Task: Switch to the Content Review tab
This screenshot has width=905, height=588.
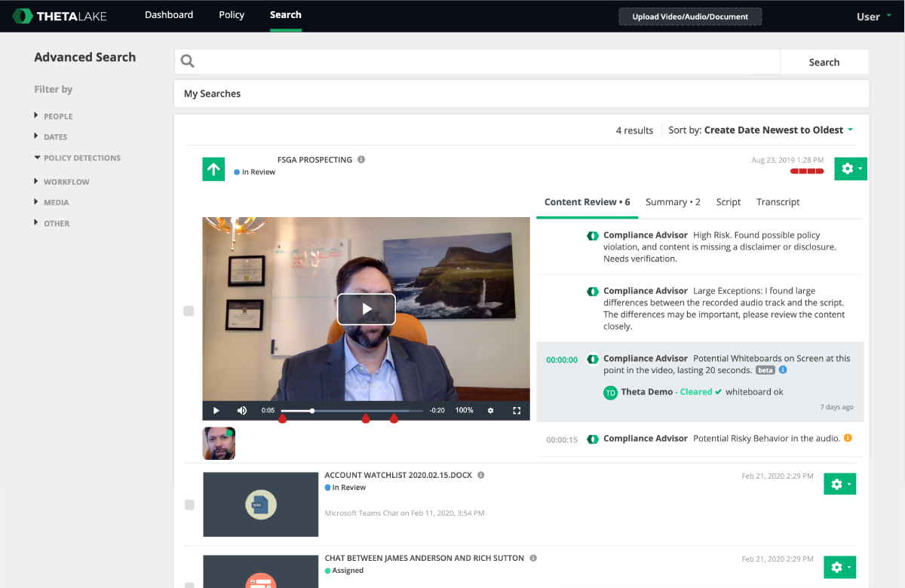Action: click(587, 202)
